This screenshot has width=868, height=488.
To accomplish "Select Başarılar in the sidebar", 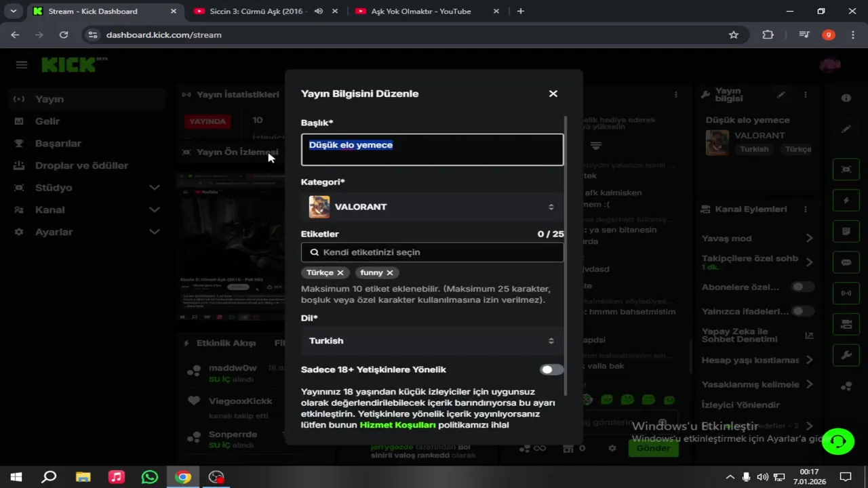I will coord(88,144).
